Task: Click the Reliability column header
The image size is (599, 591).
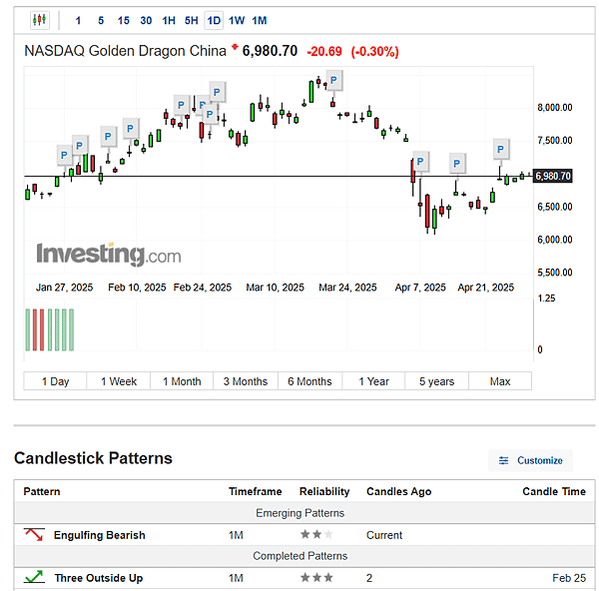Action: [324, 491]
